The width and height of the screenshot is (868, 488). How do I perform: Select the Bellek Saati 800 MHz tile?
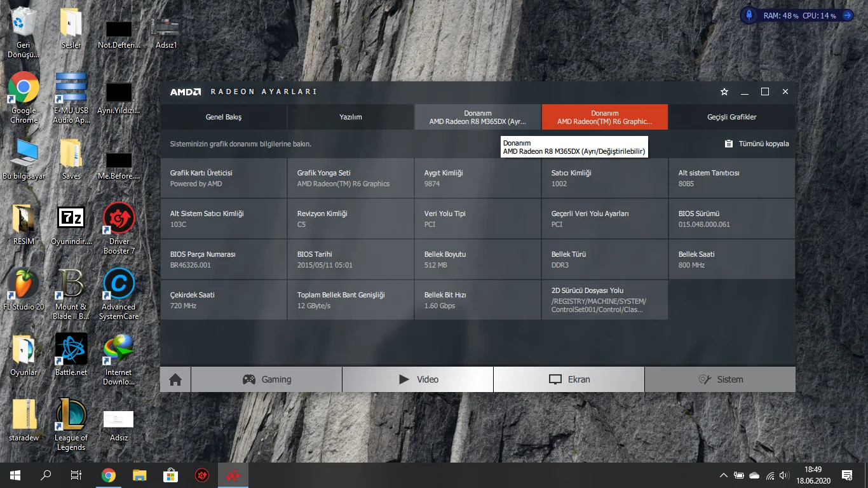(x=732, y=259)
